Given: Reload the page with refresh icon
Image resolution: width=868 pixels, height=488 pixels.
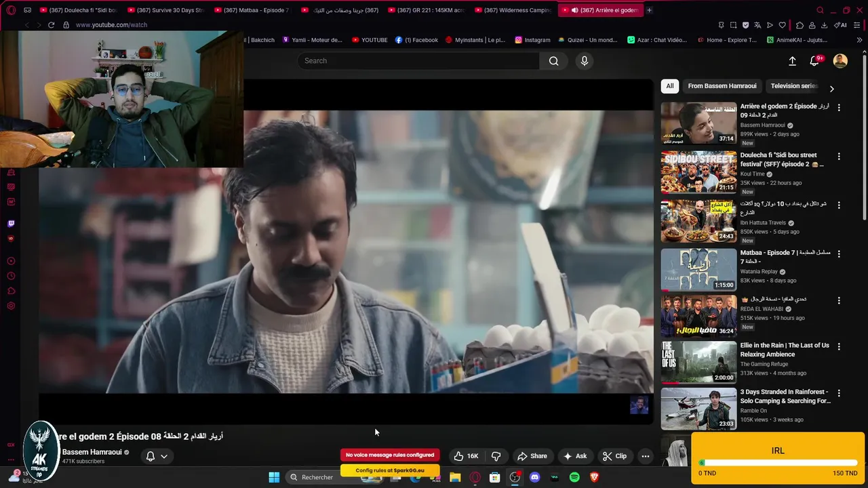Looking at the screenshot, I should click(x=51, y=25).
